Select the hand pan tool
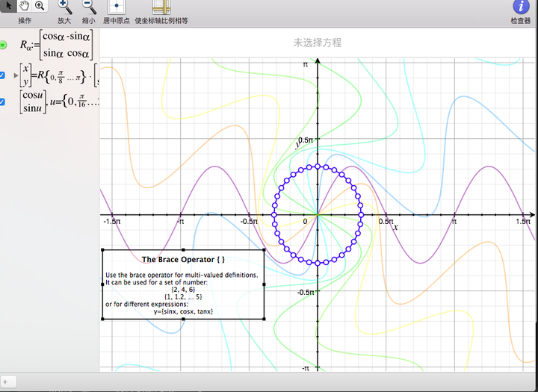The height and width of the screenshot is (392, 538). click(25, 5)
